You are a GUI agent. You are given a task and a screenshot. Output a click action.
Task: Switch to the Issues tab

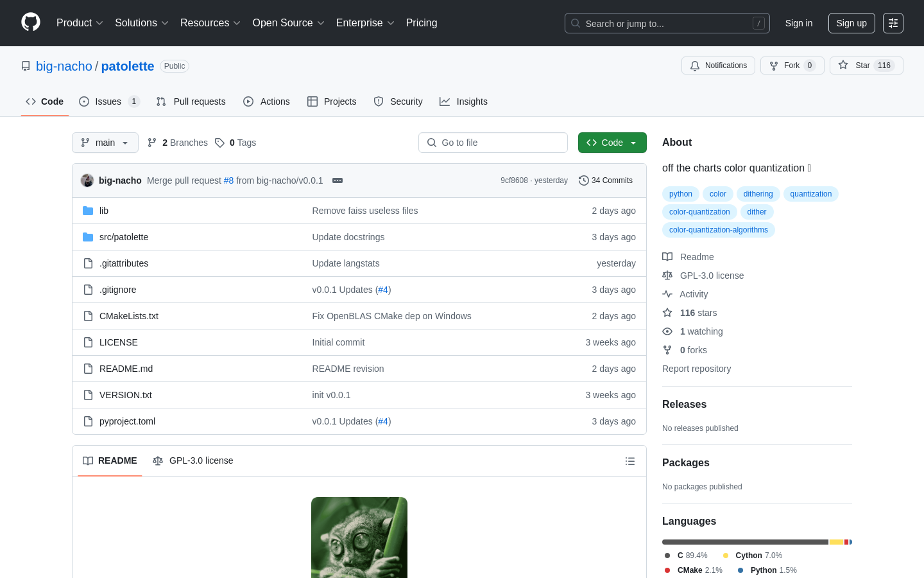pos(109,101)
